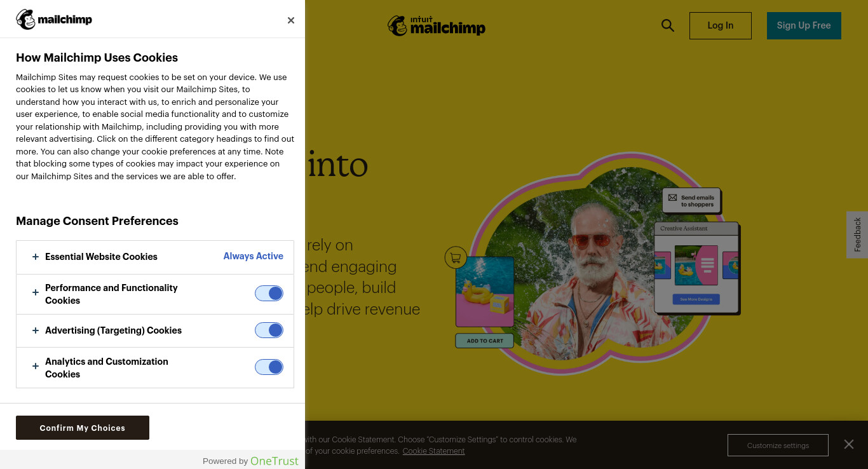Click the shopping cart circle icon
The width and height of the screenshot is (868, 469).
tap(456, 257)
